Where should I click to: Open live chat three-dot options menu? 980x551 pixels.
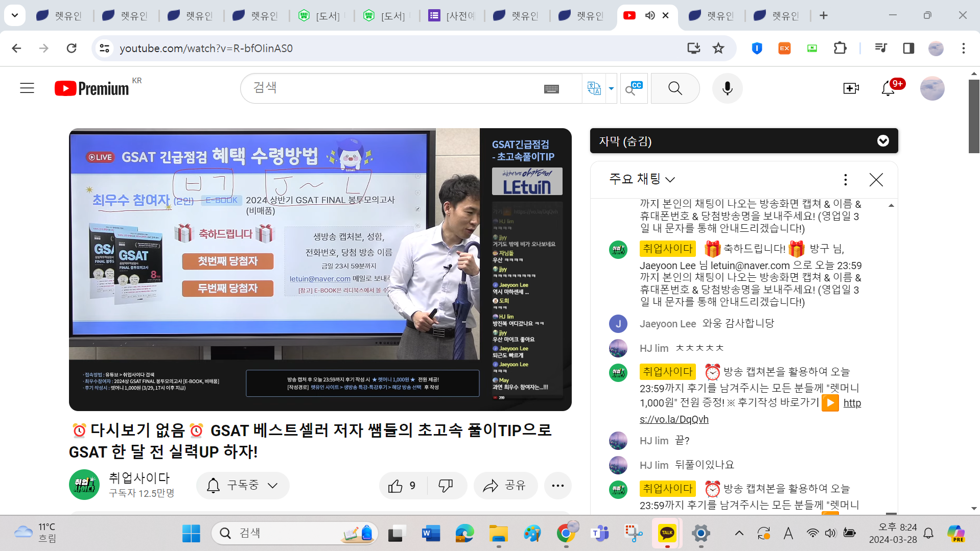[846, 179]
